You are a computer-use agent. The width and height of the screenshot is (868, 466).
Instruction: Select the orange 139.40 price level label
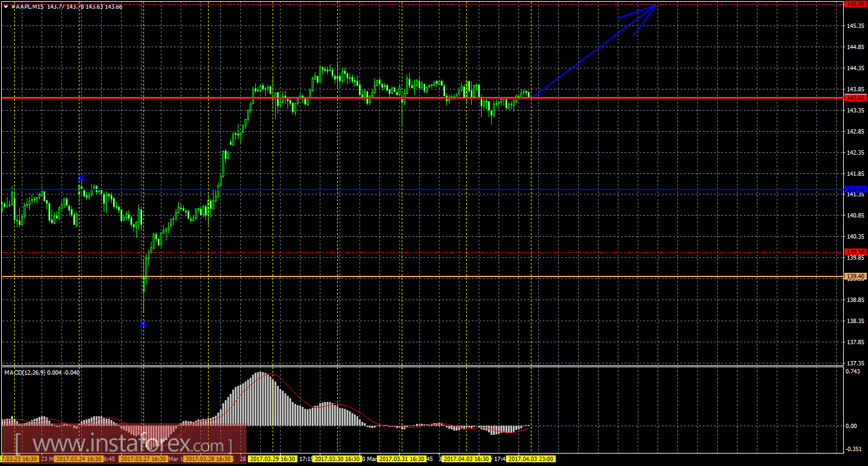click(856, 276)
